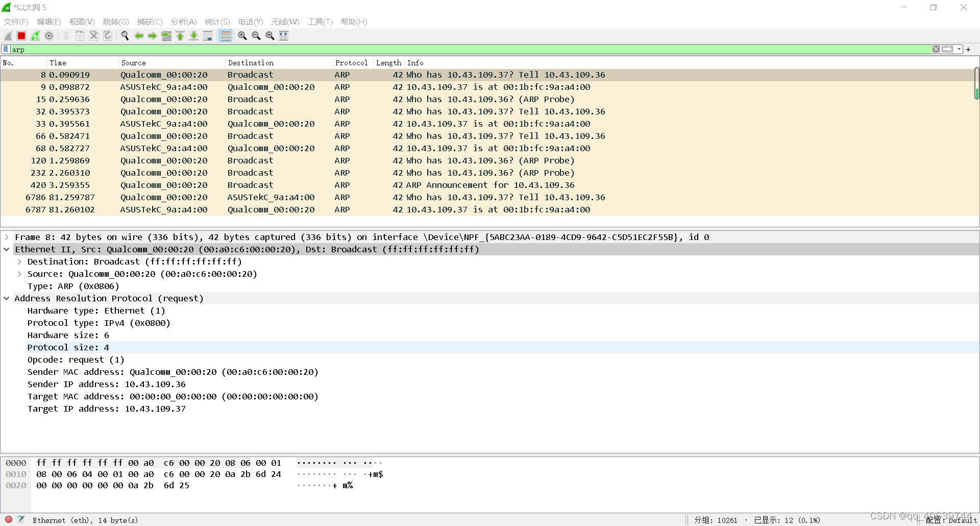This screenshot has width=980, height=526.
Task: Go back in packet history
Action: 139,36
